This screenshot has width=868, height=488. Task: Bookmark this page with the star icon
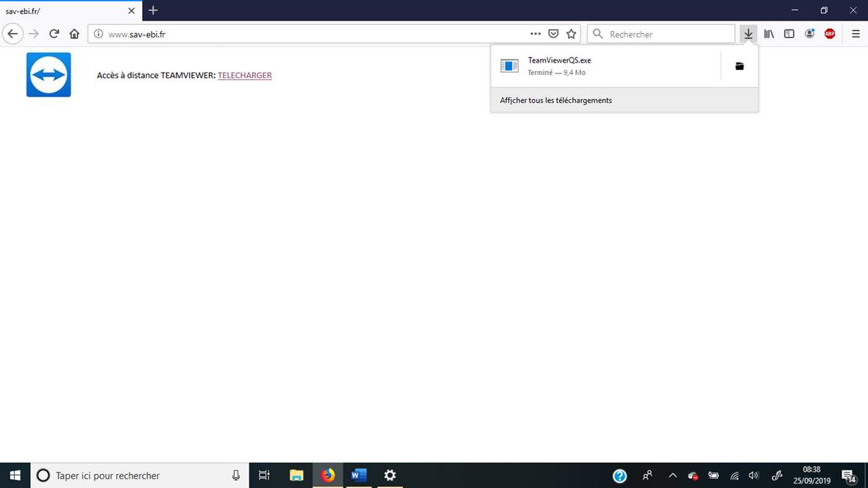(x=572, y=34)
